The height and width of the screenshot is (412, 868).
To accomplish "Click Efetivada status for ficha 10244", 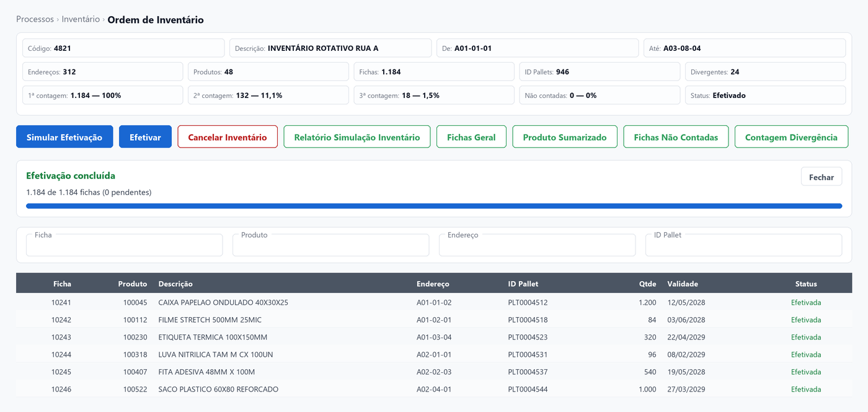I will click(806, 355).
